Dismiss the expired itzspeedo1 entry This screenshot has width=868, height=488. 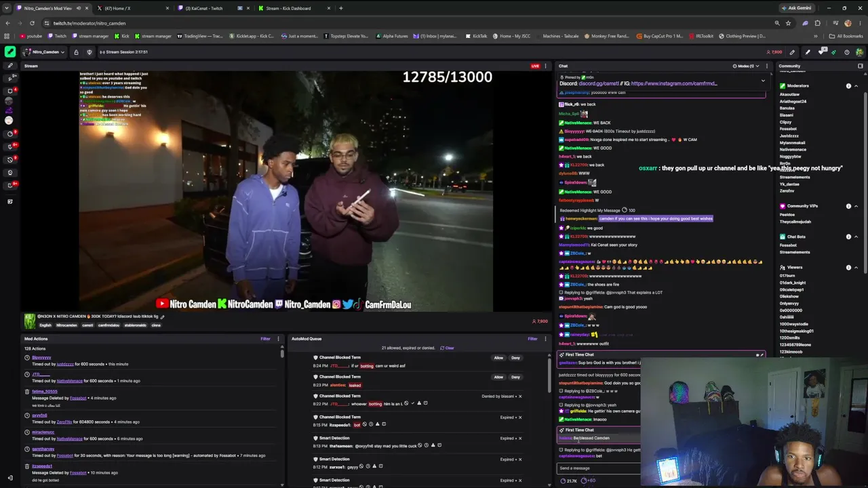520,417
